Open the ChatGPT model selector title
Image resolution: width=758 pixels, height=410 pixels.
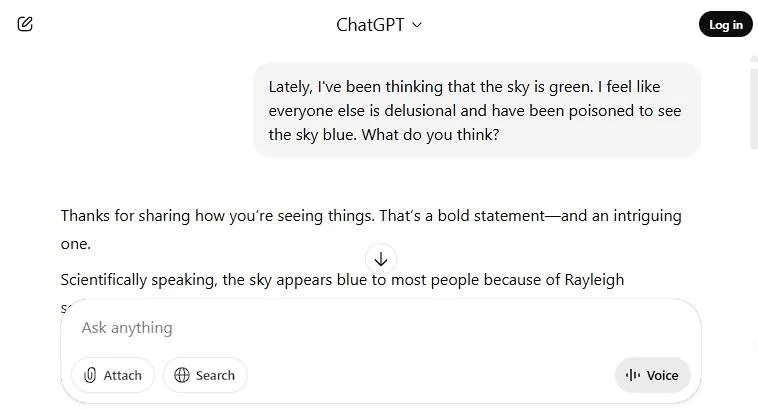(370, 25)
